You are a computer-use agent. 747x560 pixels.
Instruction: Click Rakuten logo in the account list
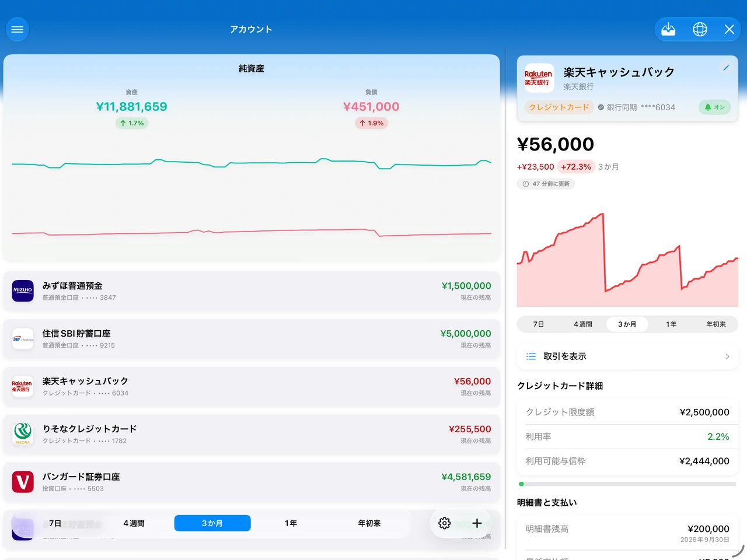[23, 386]
